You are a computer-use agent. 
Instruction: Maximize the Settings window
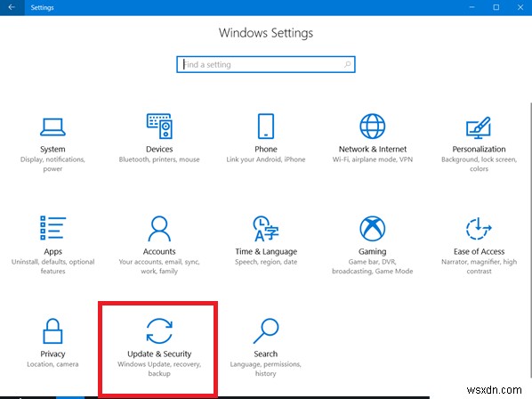pos(496,7)
